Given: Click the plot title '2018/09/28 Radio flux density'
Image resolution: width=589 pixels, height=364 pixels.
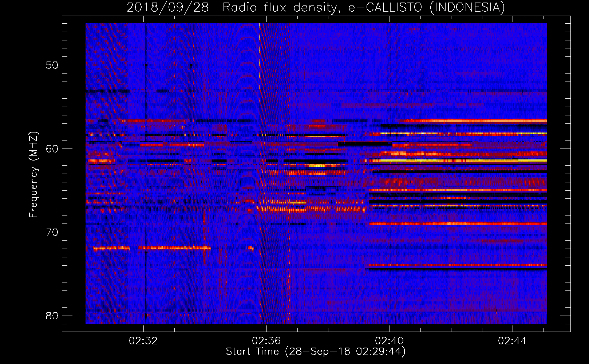Looking at the screenshot, I should tap(316, 8).
